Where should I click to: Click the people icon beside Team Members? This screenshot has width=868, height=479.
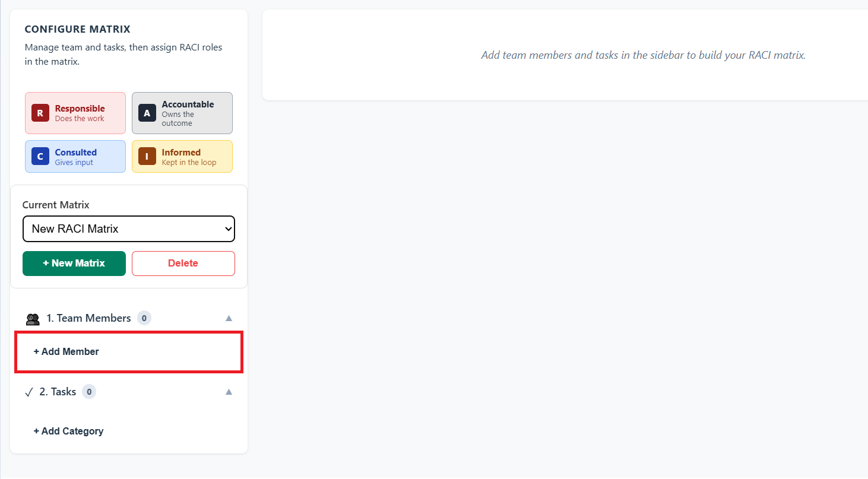pyautogui.click(x=33, y=318)
